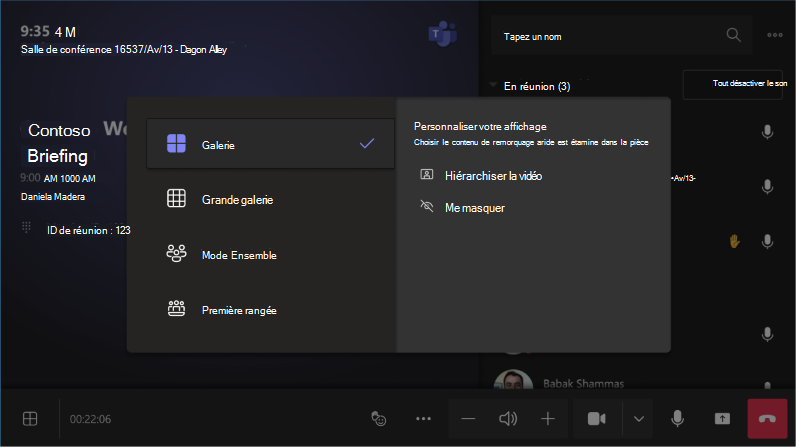Click the share content button
Screen dimensions: 796x447
(722, 419)
